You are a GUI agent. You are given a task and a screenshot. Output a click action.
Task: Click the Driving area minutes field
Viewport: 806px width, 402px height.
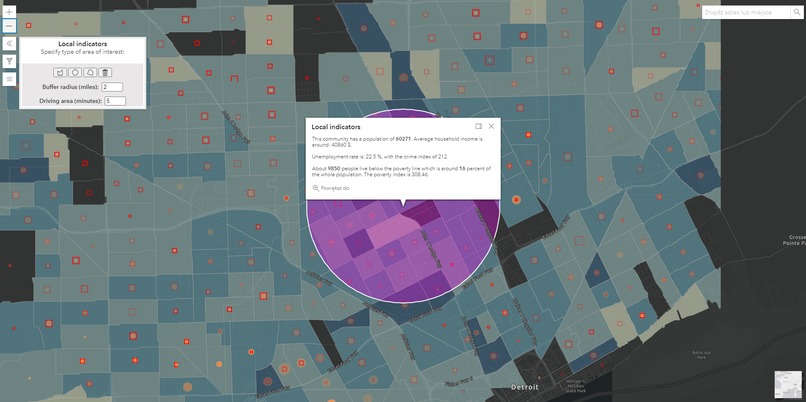[115, 101]
